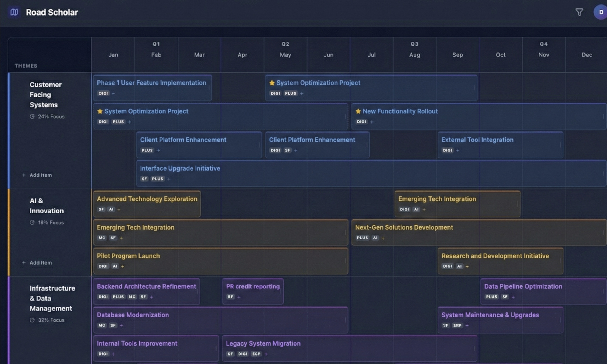The image size is (607, 364).
Task: Add tag on Research and Development Initiative
Action: (467, 266)
